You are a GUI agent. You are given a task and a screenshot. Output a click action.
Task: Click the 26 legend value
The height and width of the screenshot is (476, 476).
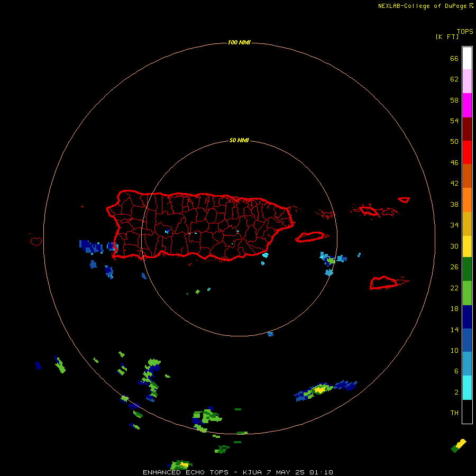coord(454,267)
